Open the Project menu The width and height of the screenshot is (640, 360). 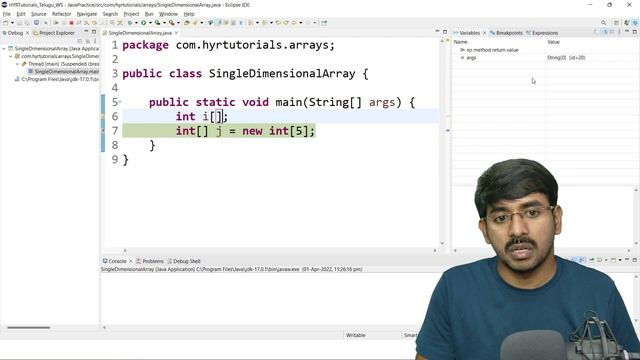tap(131, 14)
